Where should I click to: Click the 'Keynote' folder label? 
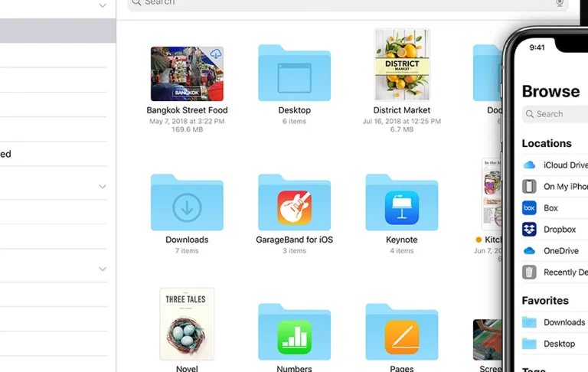click(x=402, y=240)
